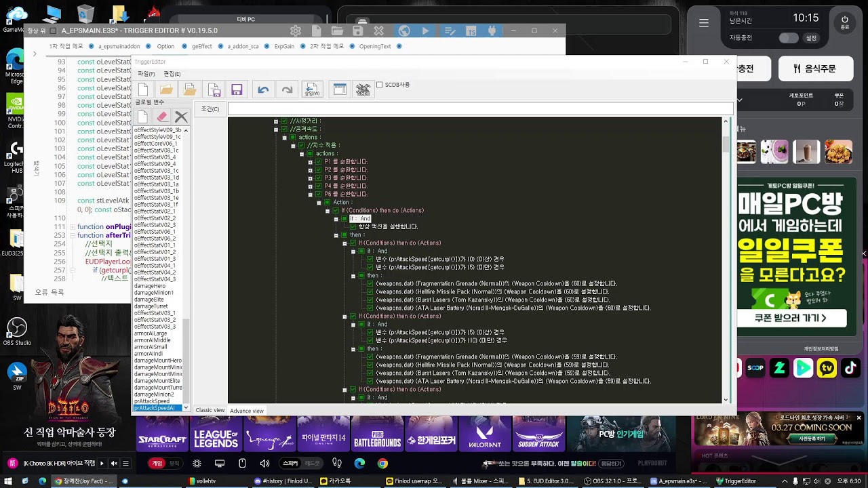
Task: Collapse the //공격속도 tree node
Action: tap(276, 129)
